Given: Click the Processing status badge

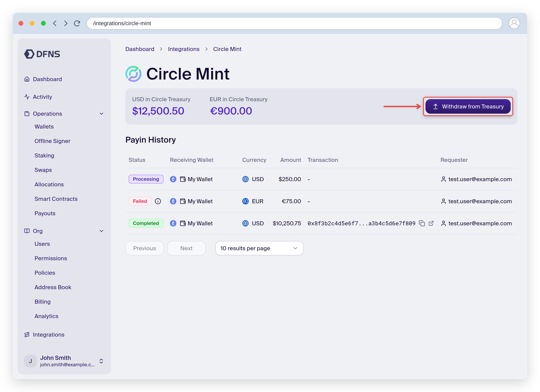Looking at the screenshot, I should pyautogui.click(x=146, y=179).
